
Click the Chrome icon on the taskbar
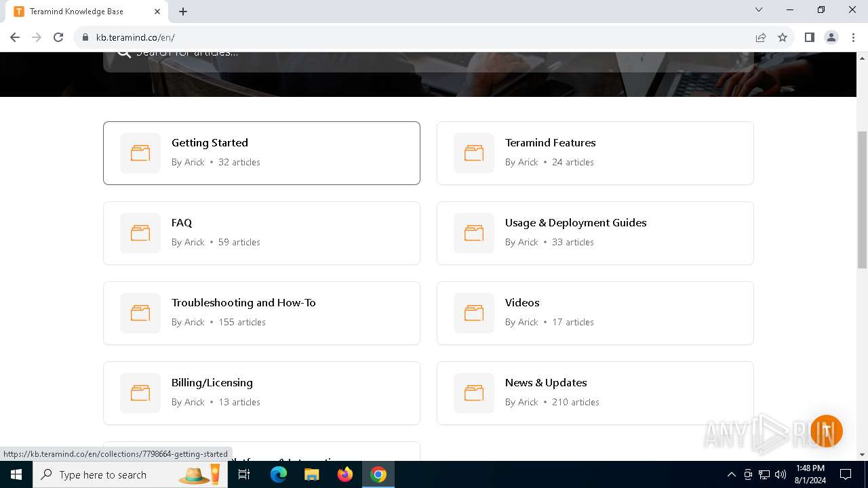click(x=378, y=474)
